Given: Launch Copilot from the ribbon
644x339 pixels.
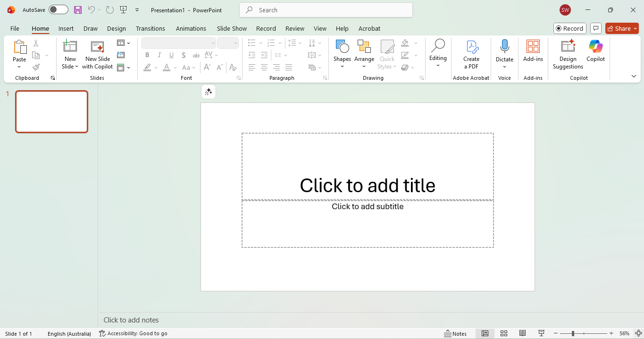Looking at the screenshot, I should tap(595, 53).
